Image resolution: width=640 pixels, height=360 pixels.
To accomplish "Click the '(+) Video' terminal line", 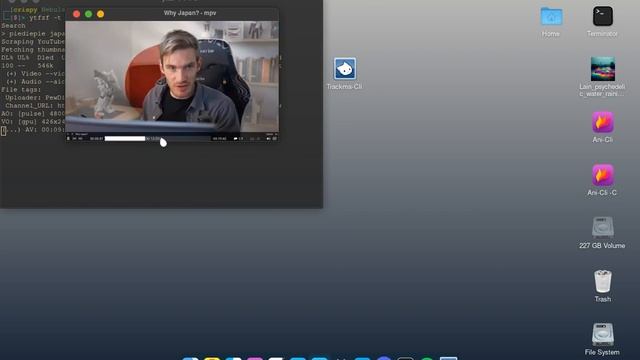I will pyautogui.click(x=35, y=73).
